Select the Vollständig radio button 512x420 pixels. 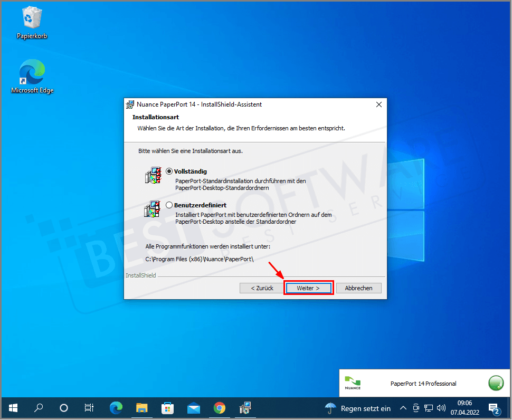[x=169, y=171]
